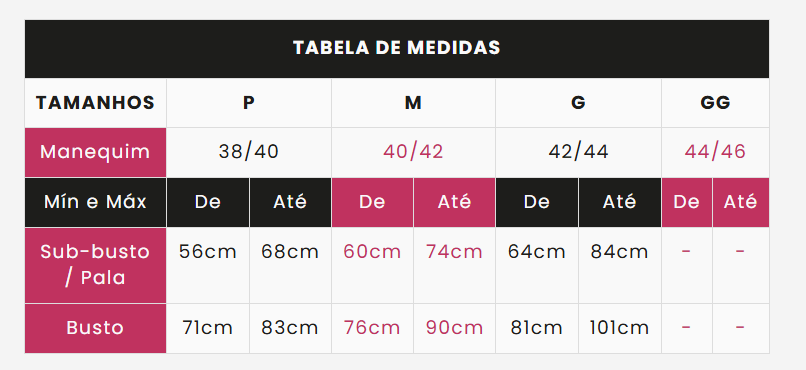Click the 71cm busto cell
Viewport: 806px width, 370px height.
click(208, 328)
